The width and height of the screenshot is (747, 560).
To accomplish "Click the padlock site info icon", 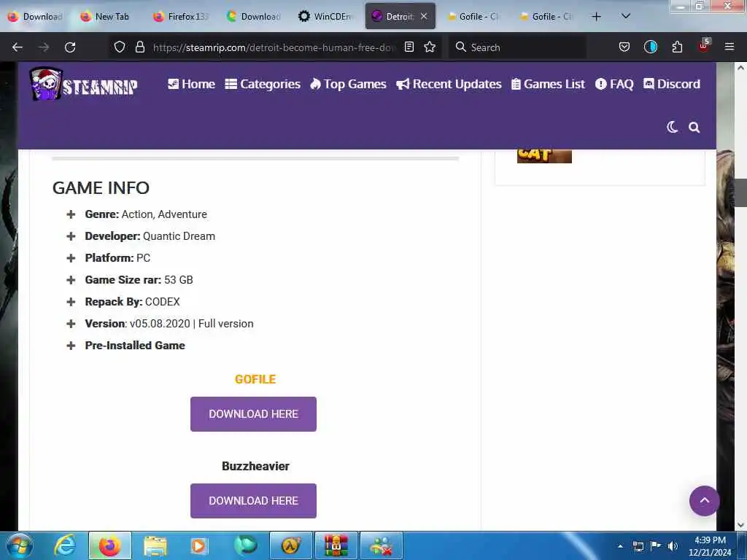I will click(139, 47).
